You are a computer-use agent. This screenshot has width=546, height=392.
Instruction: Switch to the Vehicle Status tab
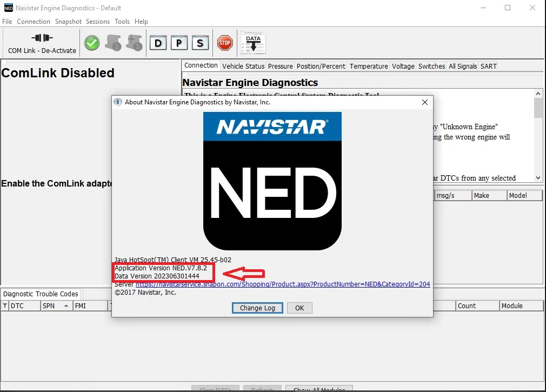pyautogui.click(x=243, y=66)
